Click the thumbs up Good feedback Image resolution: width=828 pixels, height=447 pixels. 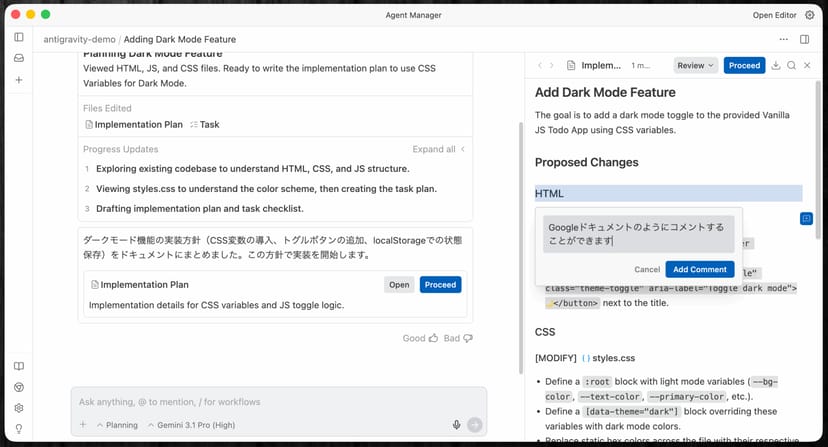(420, 338)
